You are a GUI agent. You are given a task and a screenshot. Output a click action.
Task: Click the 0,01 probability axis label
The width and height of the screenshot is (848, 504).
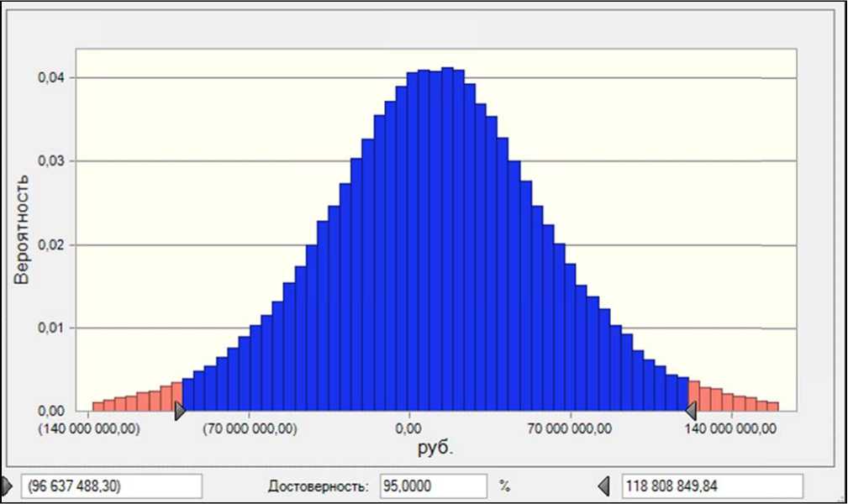[x=50, y=328]
